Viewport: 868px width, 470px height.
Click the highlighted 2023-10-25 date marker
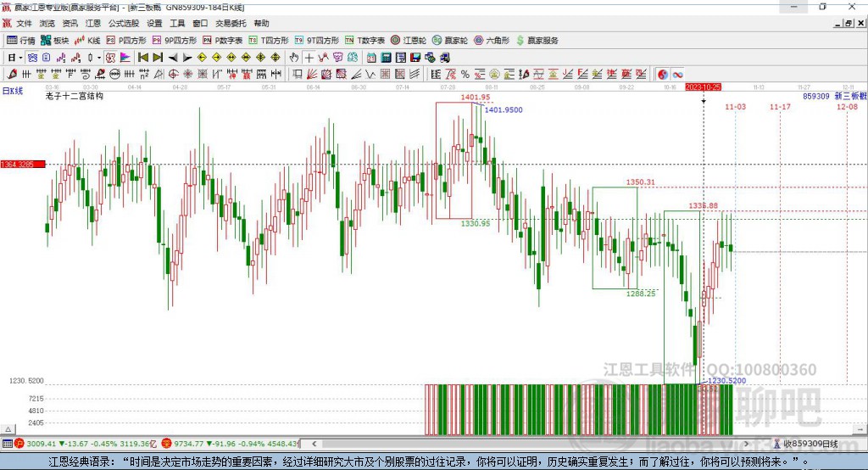[703, 87]
